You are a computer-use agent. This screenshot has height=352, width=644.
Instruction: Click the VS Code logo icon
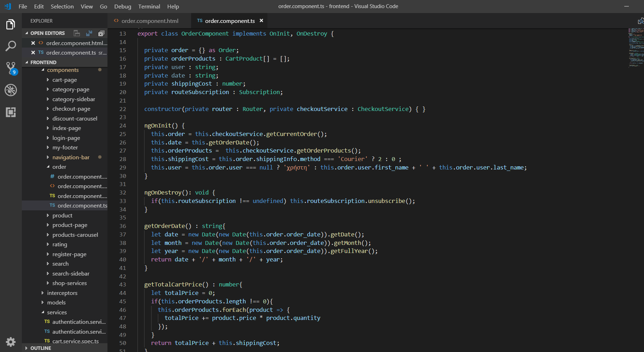pyautogui.click(x=8, y=6)
